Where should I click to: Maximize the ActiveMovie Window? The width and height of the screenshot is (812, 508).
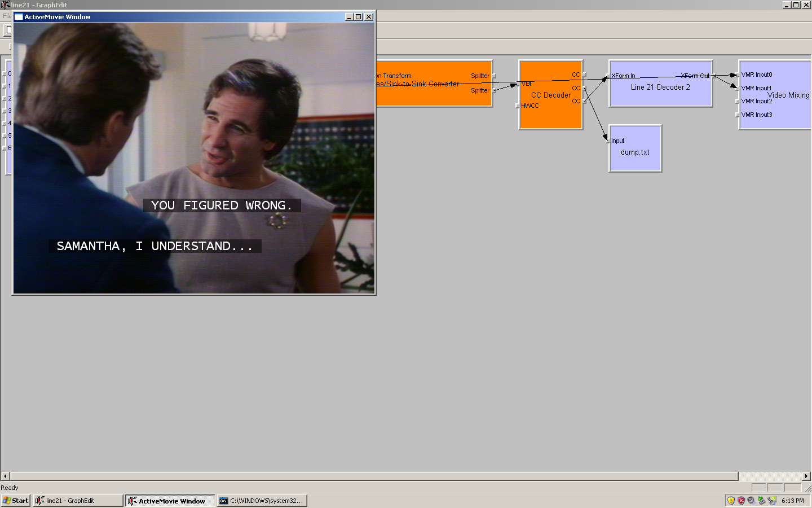click(358, 17)
